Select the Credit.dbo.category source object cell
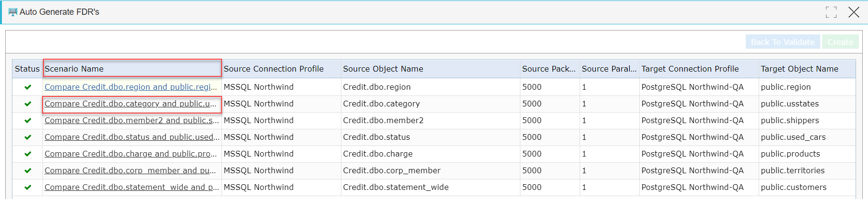Image resolution: width=868 pixels, height=199 pixels. pyautogui.click(x=431, y=104)
